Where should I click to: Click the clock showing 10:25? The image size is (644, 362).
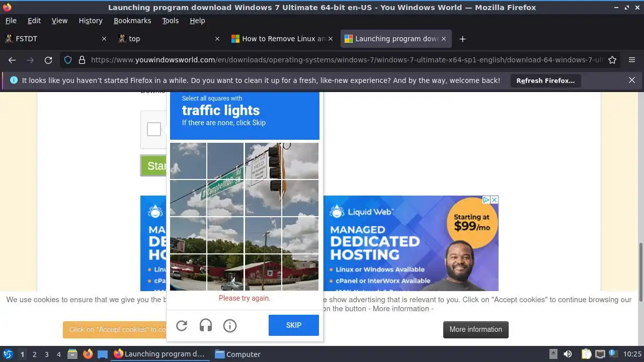[632, 354]
